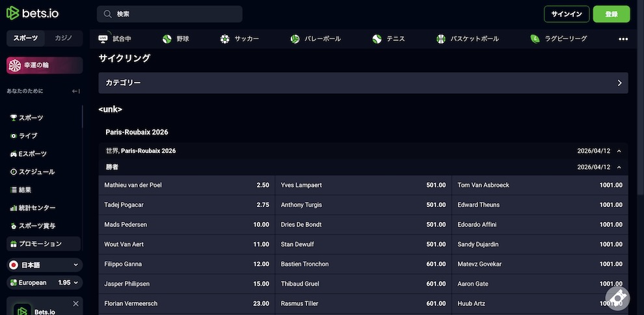
Task: Click the green 登録 button
Action: coord(611,14)
